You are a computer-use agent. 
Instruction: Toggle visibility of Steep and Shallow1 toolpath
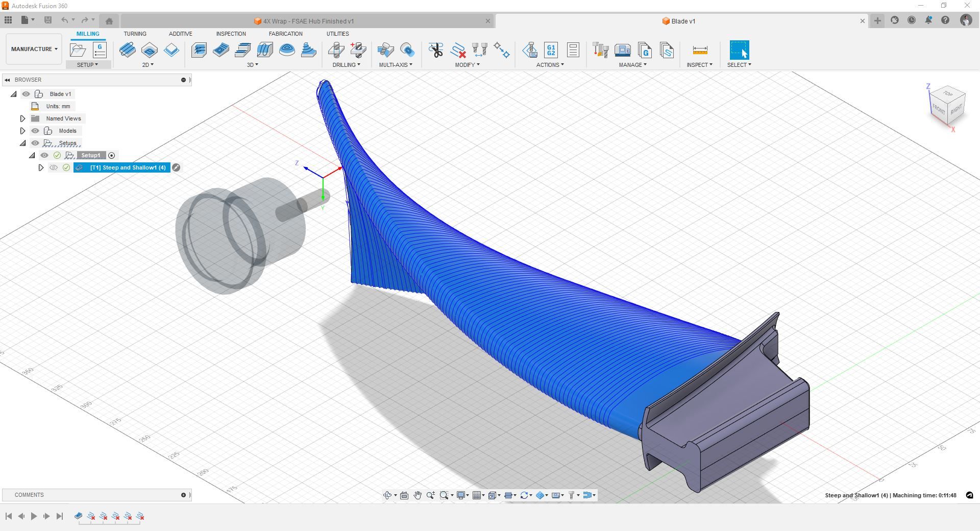pyautogui.click(x=54, y=167)
